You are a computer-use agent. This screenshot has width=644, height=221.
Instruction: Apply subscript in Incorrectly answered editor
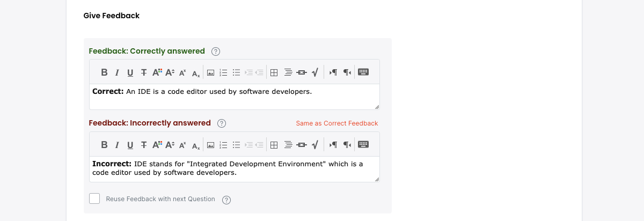click(196, 145)
